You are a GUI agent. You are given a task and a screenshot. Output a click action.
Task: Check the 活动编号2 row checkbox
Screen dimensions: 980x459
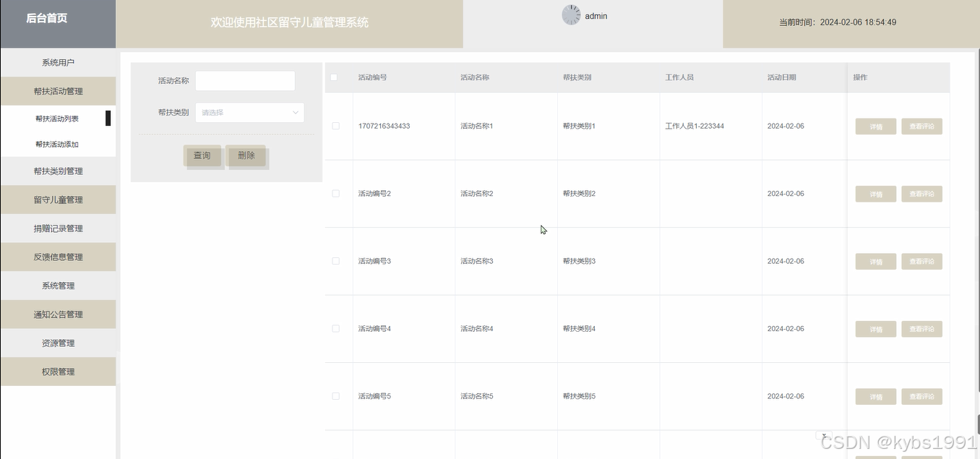pyautogui.click(x=335, y=194)
